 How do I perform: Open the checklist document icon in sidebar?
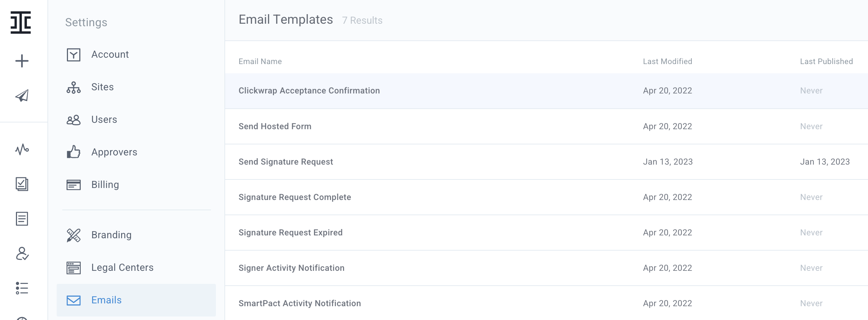(22, 184)
